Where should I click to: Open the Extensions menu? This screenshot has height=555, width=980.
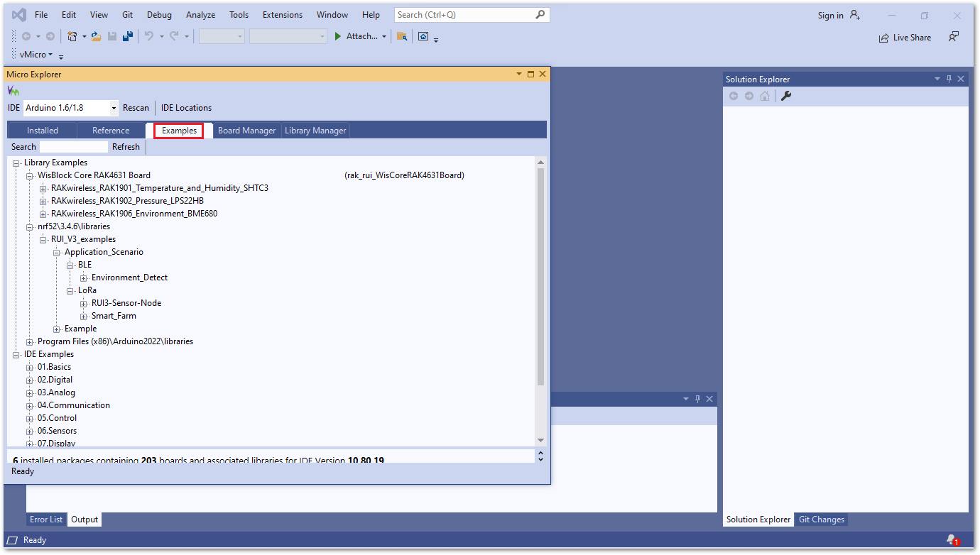click(283, 15)
